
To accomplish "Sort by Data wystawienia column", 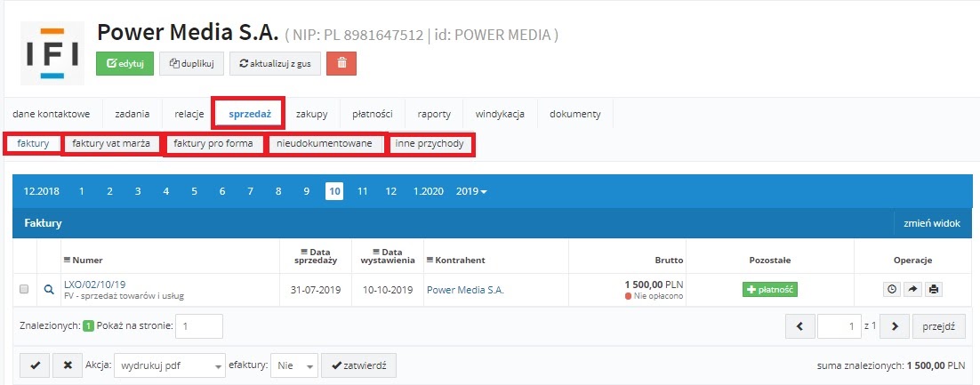I will pos(388,256).
